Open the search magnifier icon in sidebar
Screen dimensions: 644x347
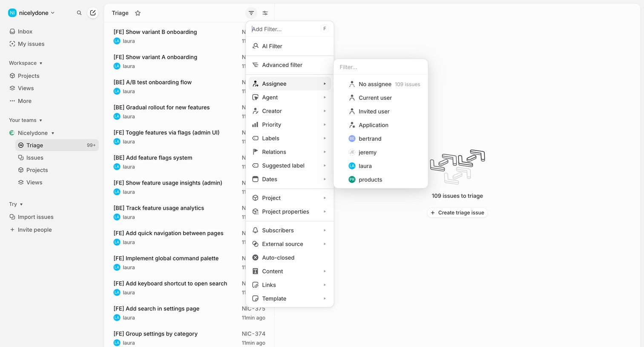tap(79, 13)
